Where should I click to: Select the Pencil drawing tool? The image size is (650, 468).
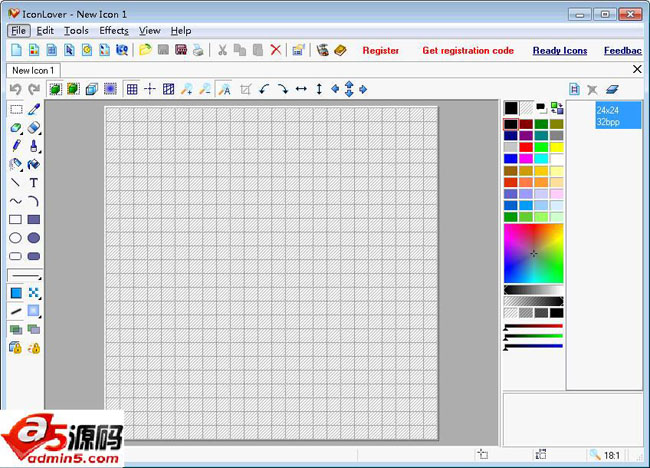click(15, 146)
